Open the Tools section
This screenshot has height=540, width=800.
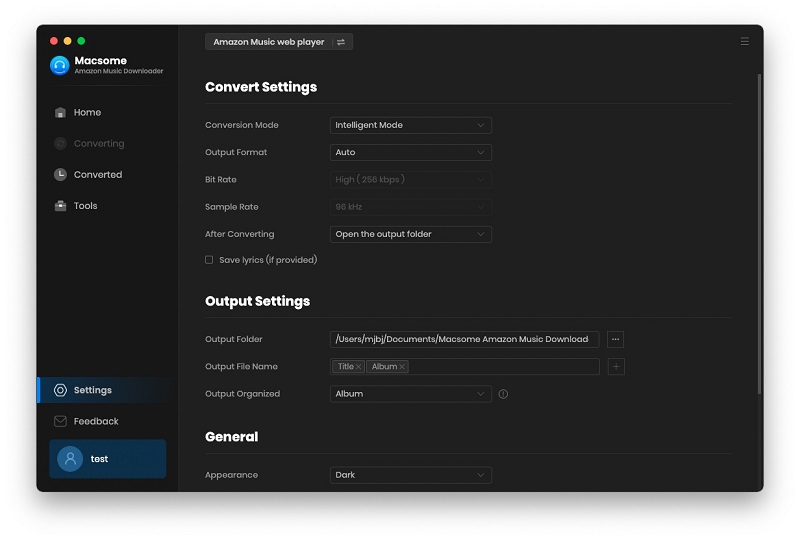[x=85, y=206]
